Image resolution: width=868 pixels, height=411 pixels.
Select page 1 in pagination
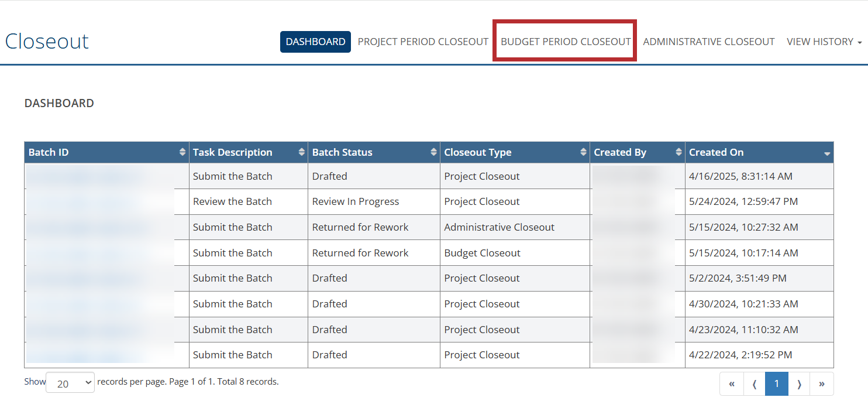coord(777,384)
